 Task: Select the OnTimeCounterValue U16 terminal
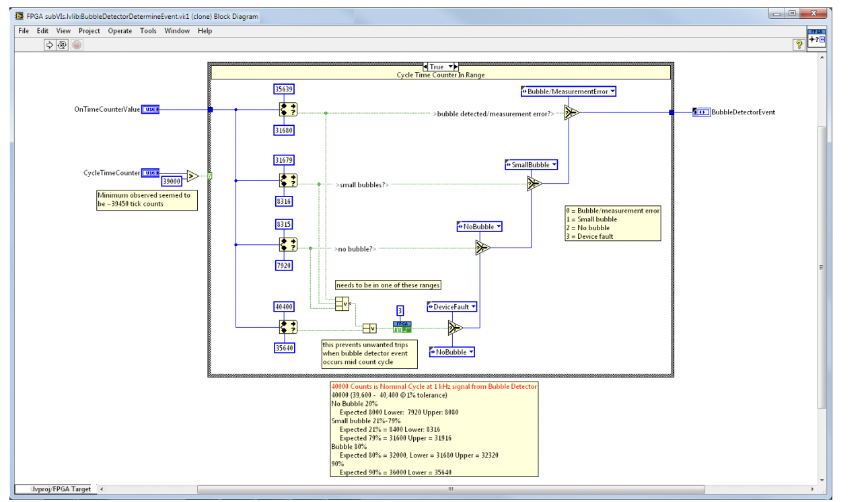click(x=151, y=108)
